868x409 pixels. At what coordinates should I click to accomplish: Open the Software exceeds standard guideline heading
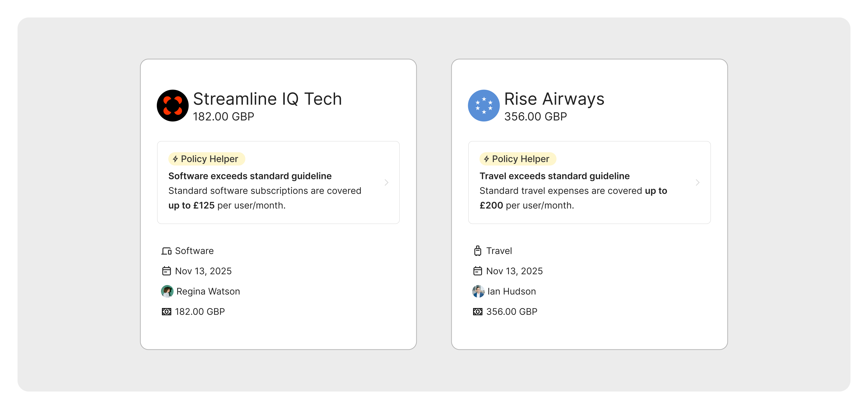click(x=250, y=176)
